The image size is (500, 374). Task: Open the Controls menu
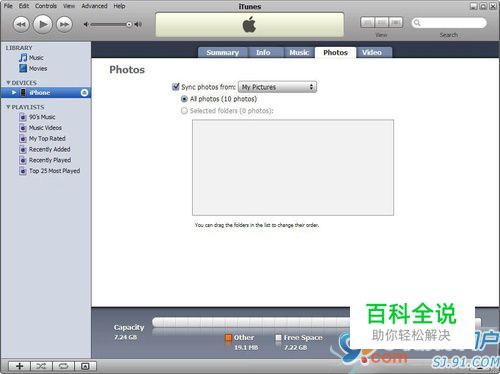pyautogui.click(x=46, y=6)
